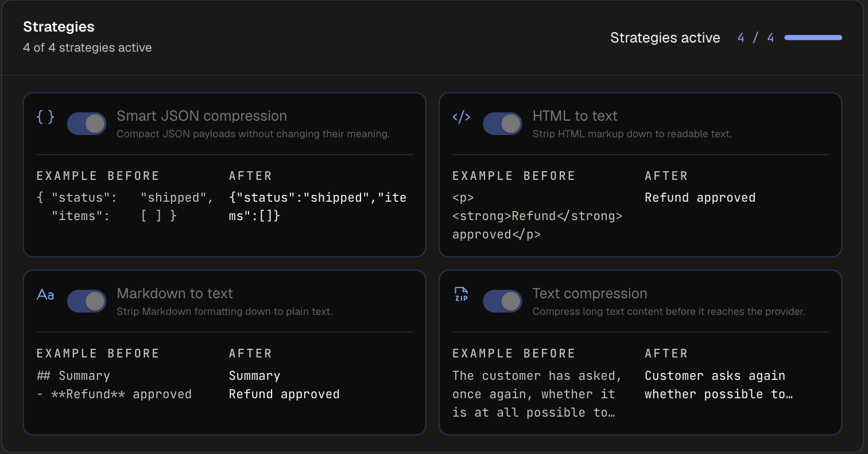Click "EXAMPLE BEFORE" in the HTML to text card

click(513, 176)
